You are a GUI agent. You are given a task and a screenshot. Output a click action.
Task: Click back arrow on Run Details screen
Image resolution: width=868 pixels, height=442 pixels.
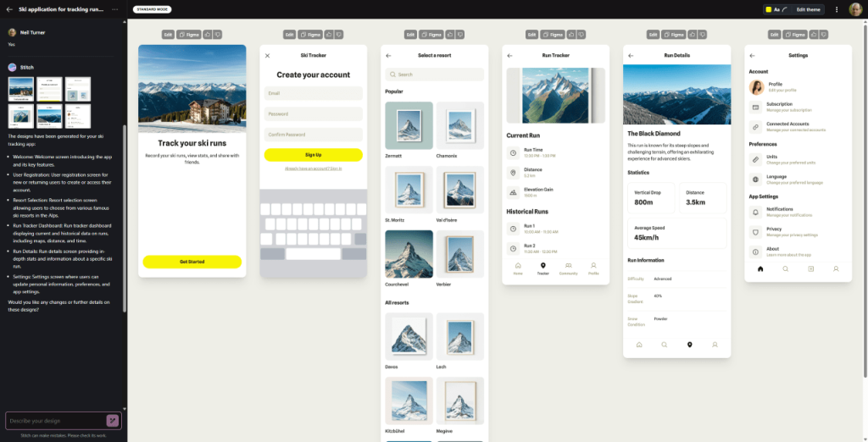631,55
